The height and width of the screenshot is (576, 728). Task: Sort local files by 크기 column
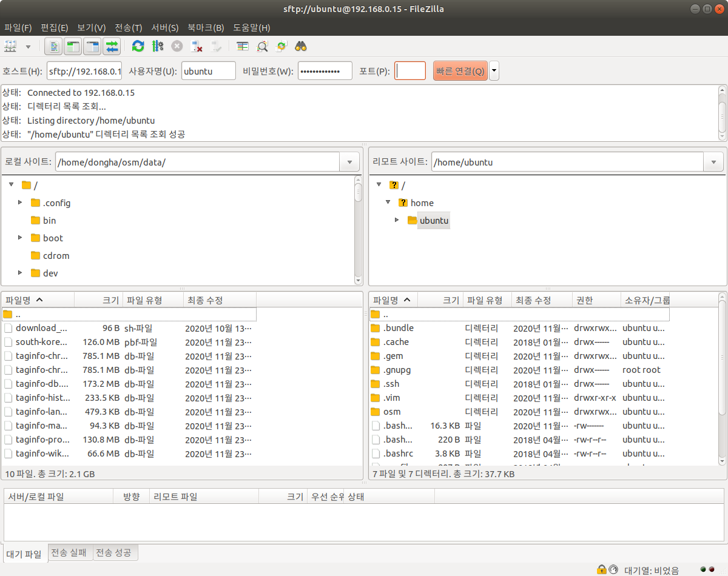[98, 300]
